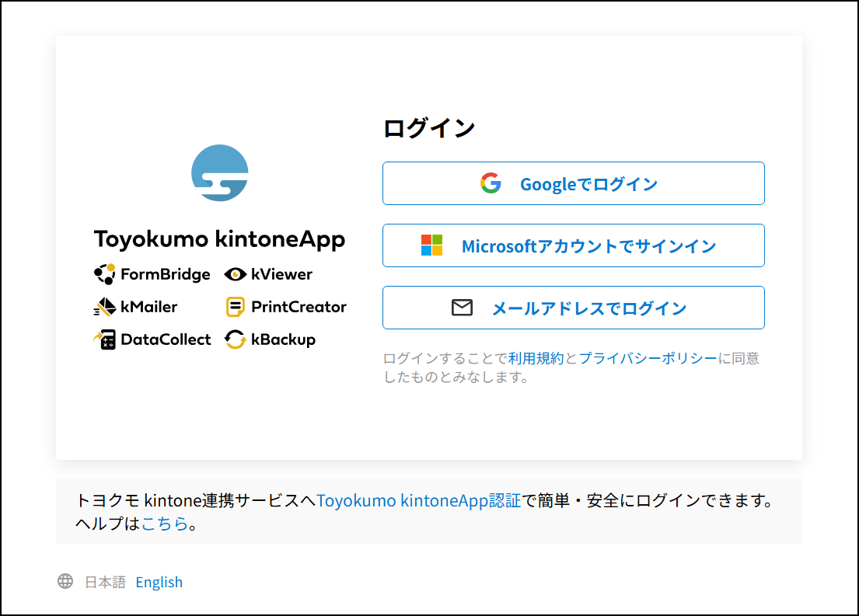
Task: Click the kBackup circular arrows icon
Action: click(x=235, y=339)
